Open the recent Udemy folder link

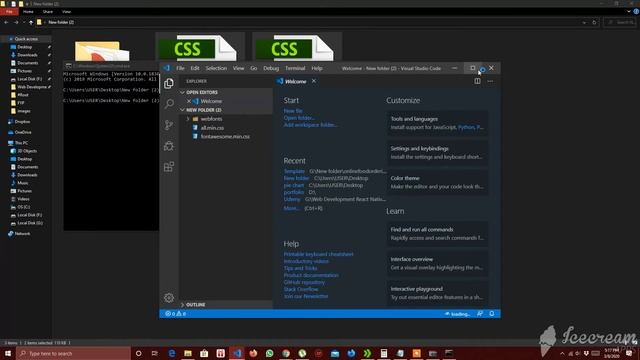[292, 199]
